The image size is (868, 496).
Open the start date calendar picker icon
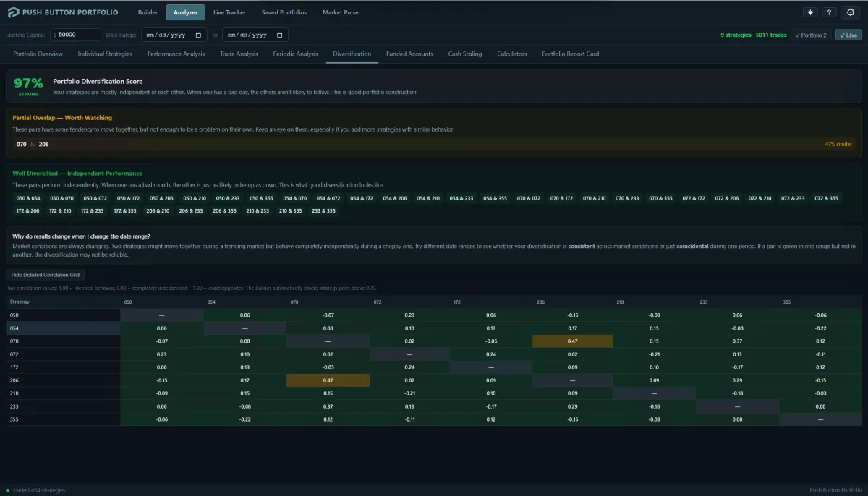click(199, 35)
